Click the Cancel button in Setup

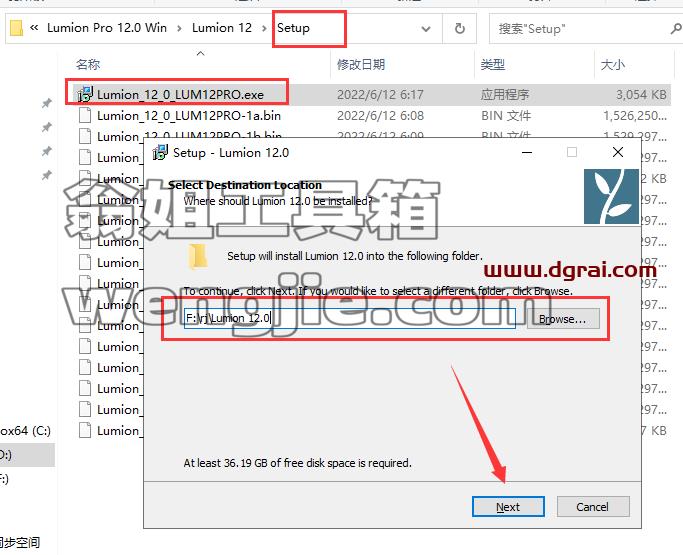coord(593,507)
